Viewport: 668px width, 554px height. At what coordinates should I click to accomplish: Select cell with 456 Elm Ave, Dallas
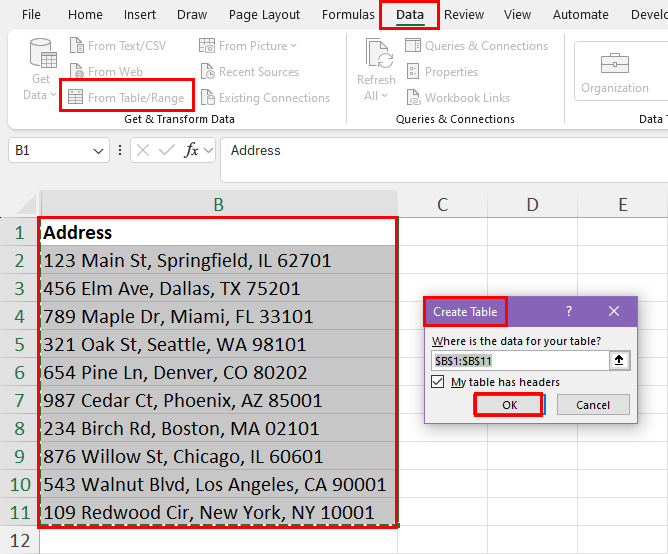pyautogui.click(x=219, y=289)
